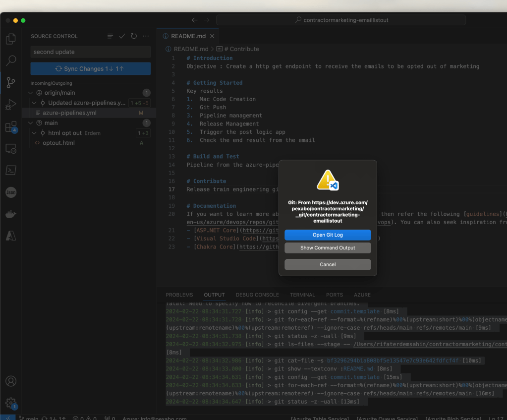The width and height of the screenshot is (507, 420).
Task: Click the command center search box
Action: pos(341,20)
